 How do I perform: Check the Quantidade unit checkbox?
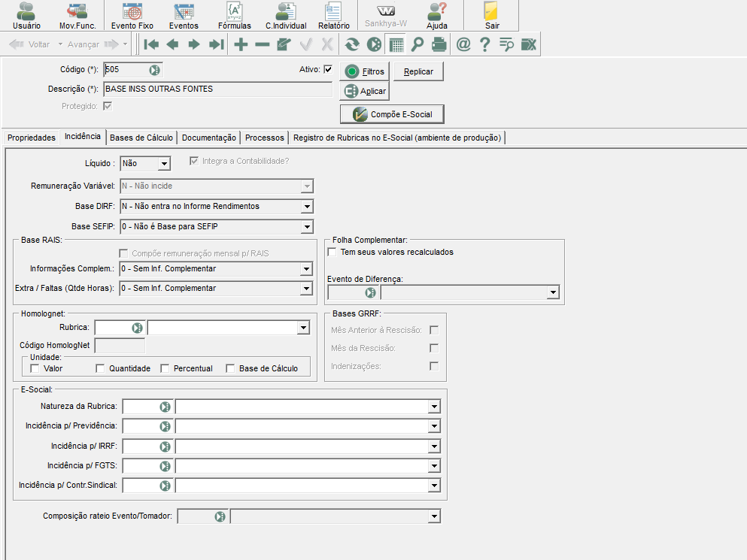[x=100, y=368]
